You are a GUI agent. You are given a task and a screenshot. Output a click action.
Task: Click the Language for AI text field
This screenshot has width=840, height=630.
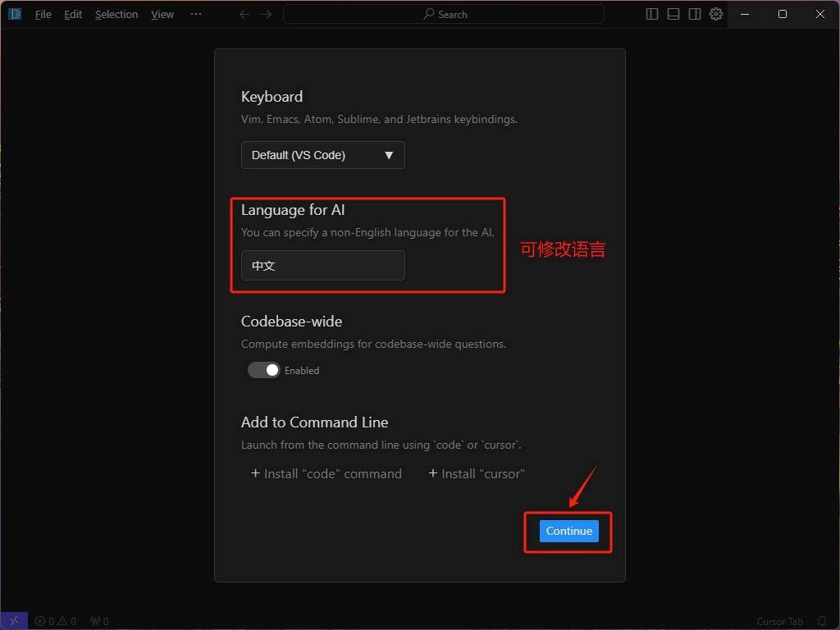(x=323, y=266)
